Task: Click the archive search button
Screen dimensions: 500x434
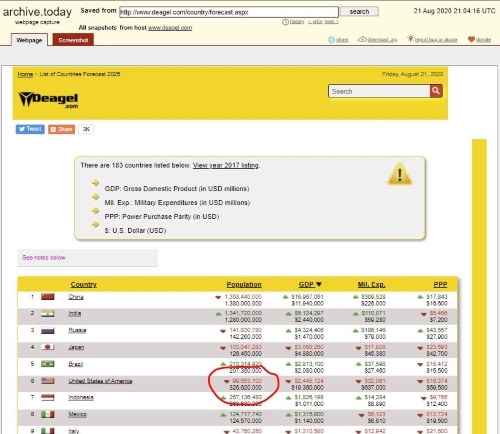Action: pyautogui.click(x=359, y=12)
